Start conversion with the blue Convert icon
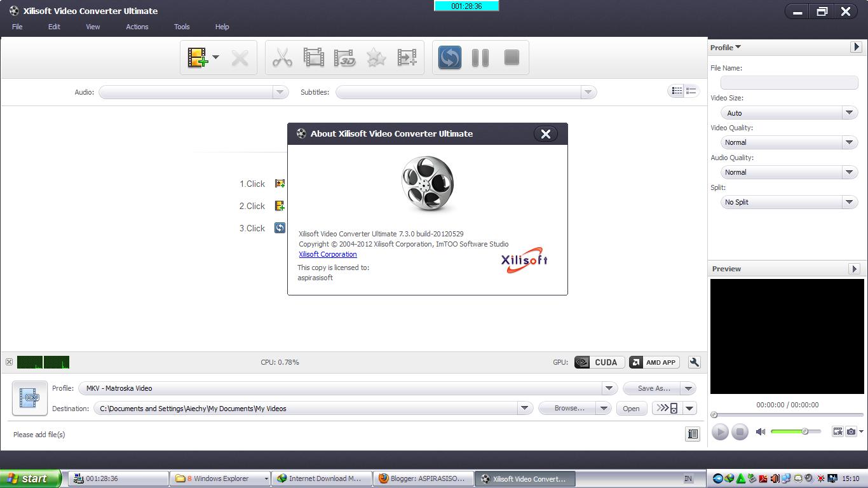The height and width of the screenshot is (488, 868). pyautogui.click(x=449, y=58)
